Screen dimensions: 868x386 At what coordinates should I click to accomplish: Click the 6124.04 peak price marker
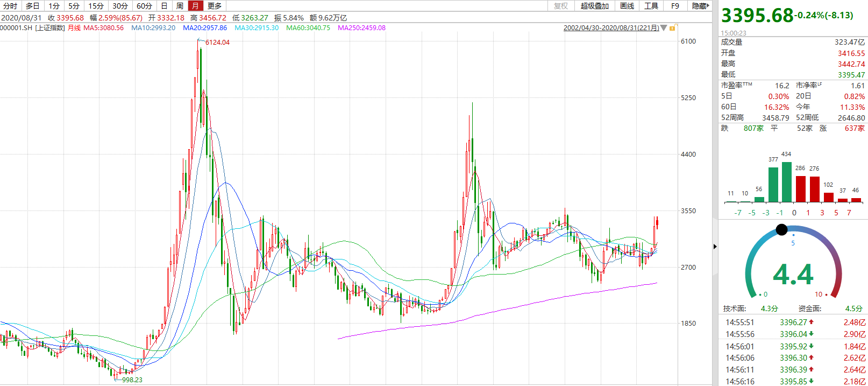pyautogui.click(x=217, y=43)
